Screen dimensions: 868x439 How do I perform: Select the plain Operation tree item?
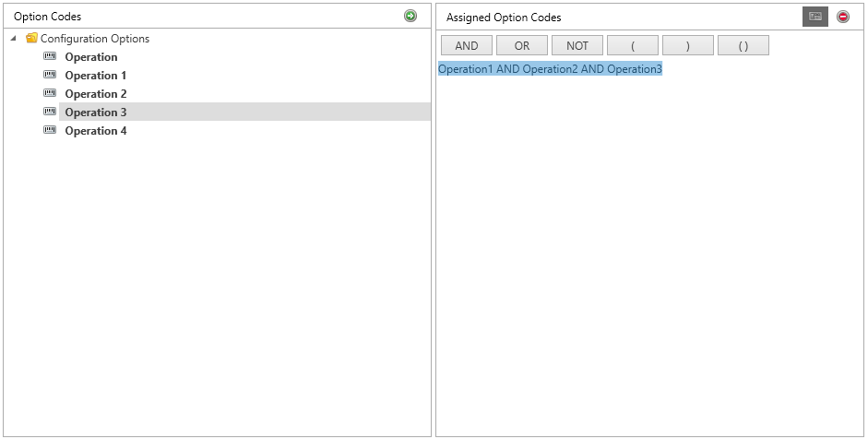[x=91, y=57]
